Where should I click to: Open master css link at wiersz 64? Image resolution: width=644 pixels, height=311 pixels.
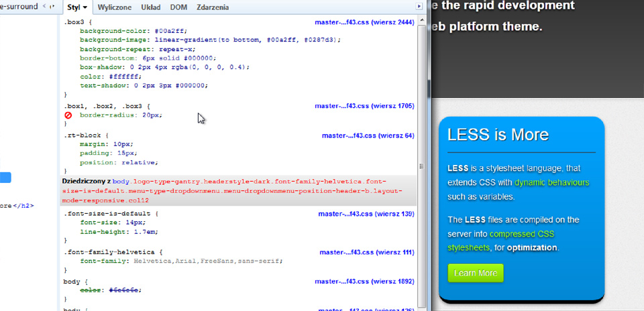(368, 135)
